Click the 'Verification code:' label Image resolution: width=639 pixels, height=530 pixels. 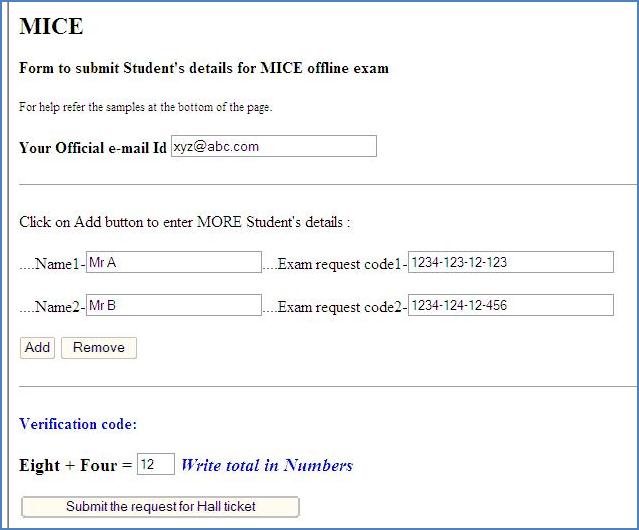pos(78,424)
